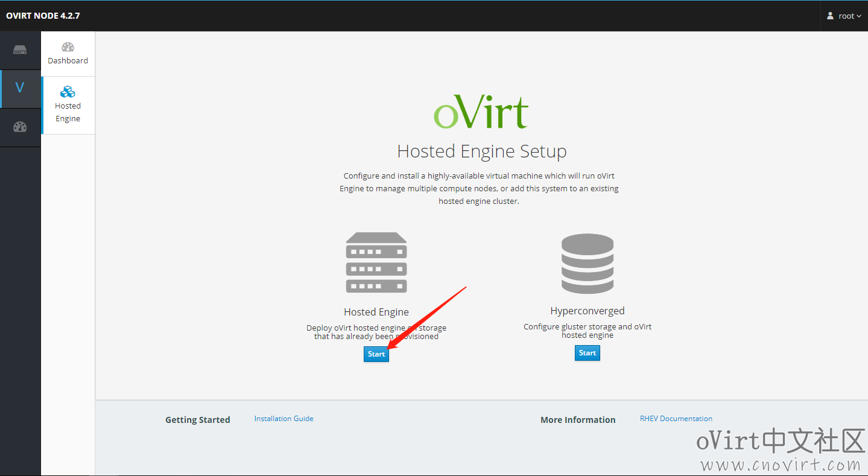Select the Hosted Engine menu item
Screen dimensions: 868x476
[68, 105]
